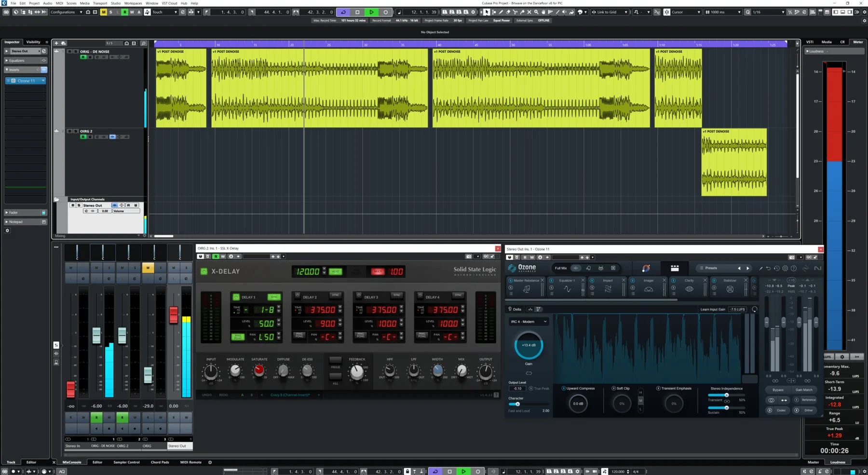Record-enable the OIRG 2 track
Viewport: 868px width, 475px height.
83,136
